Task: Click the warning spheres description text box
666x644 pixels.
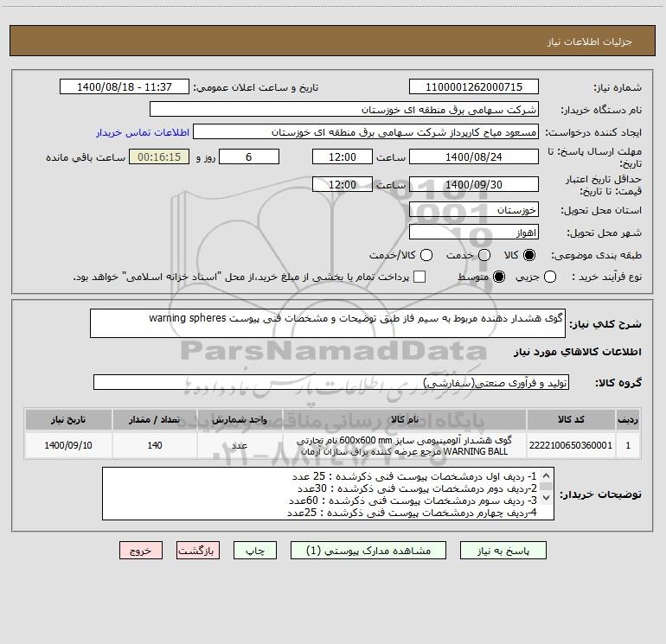Action: point(328,323)
